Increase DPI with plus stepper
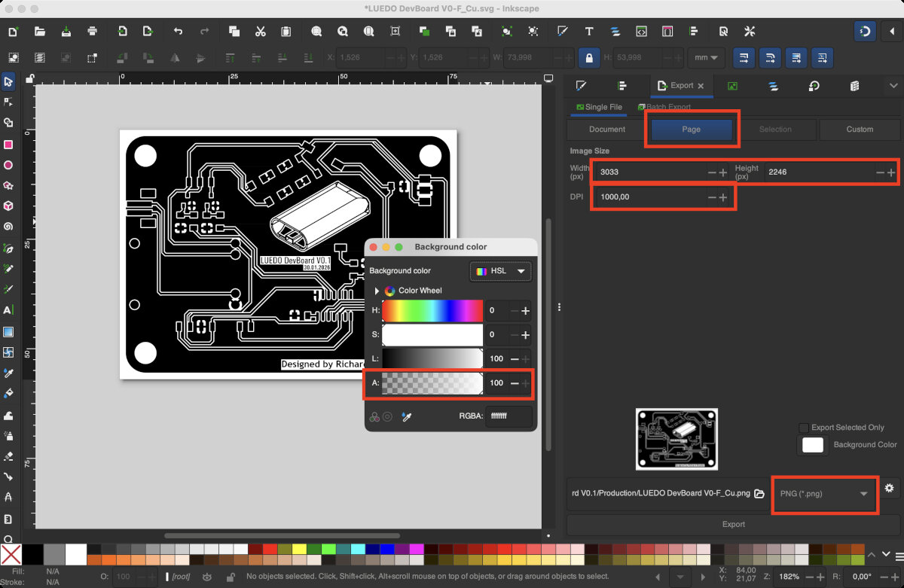Viewport: 904px width, 588px height. [723, 197]
